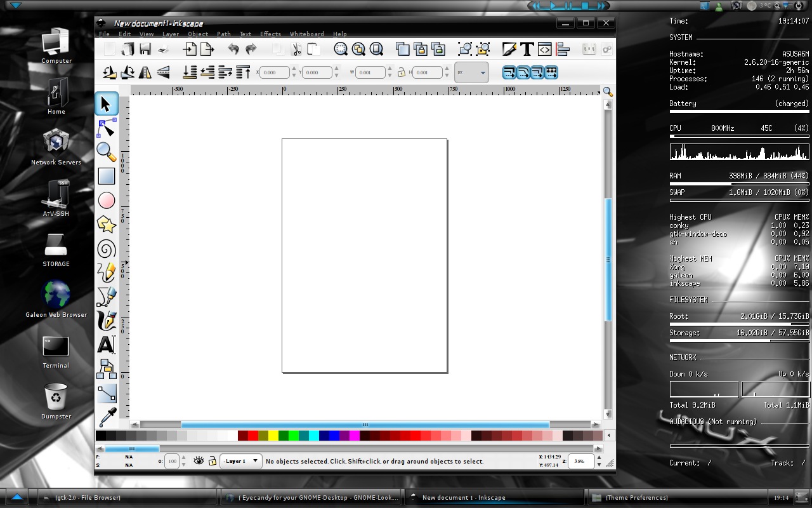The width and height of the screenshot is (812, 508).
Task: Select the Dropper color picker tool
Action: coord(107,417)
